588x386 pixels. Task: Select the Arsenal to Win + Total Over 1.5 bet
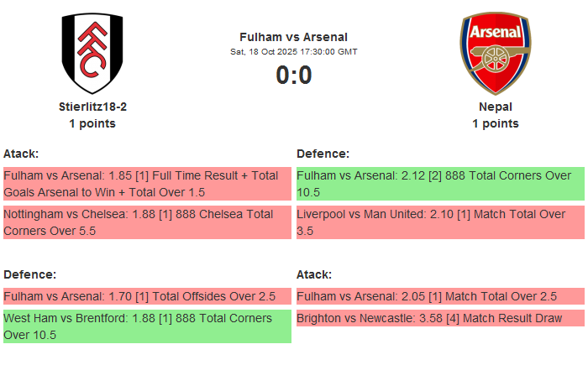point(147,184)
